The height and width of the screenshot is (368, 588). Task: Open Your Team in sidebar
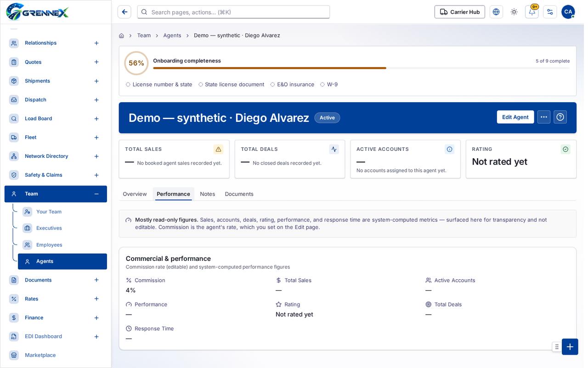pos(62,212)
